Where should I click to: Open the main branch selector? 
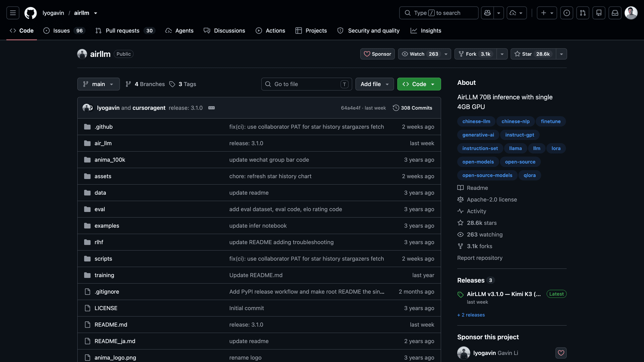point(98,84)
